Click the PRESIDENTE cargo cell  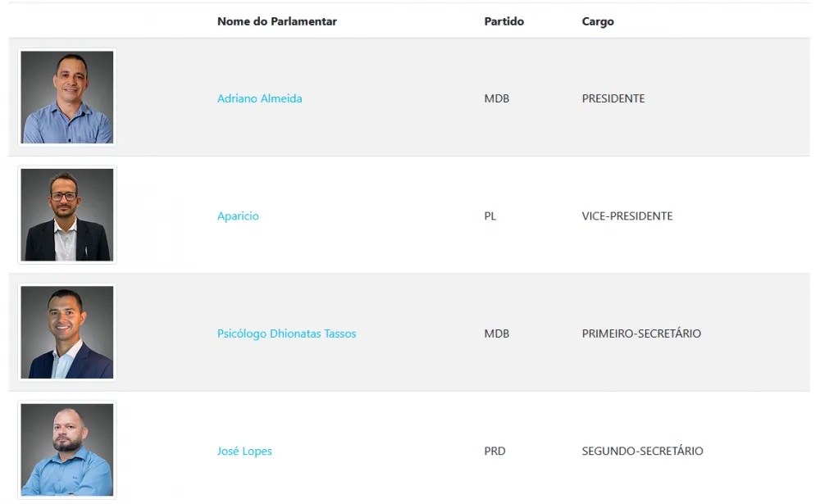click(x=613, y=98)
